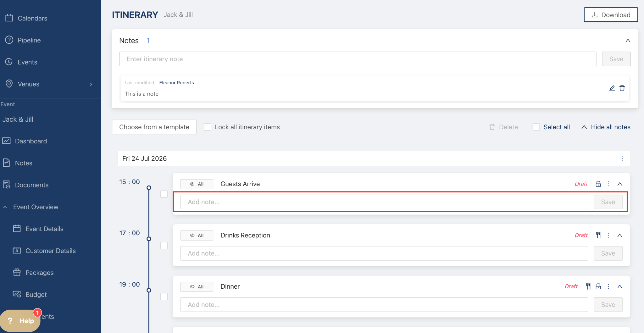This screenshot has width=644, height=333.
Task: Click the Enter itinerary note field
Action: 358,59
